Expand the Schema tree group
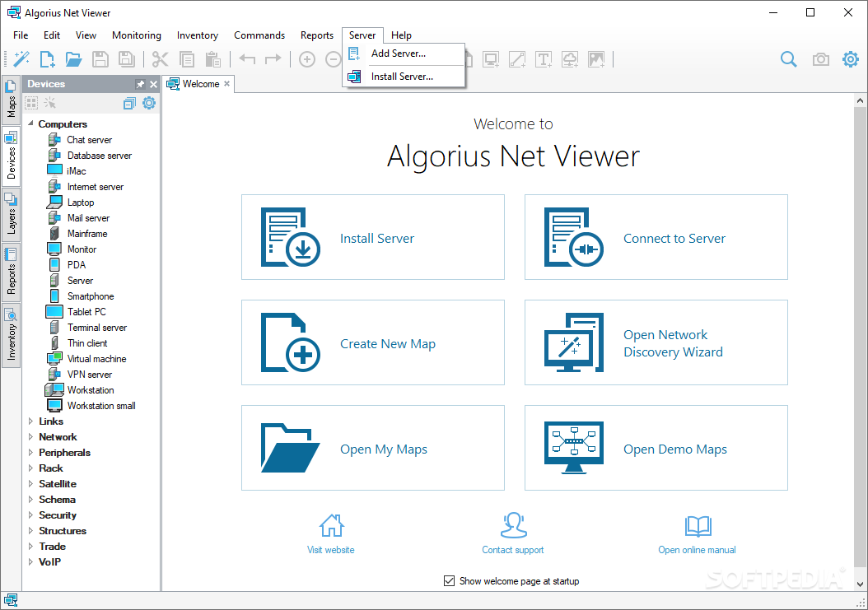 [30, 500]
